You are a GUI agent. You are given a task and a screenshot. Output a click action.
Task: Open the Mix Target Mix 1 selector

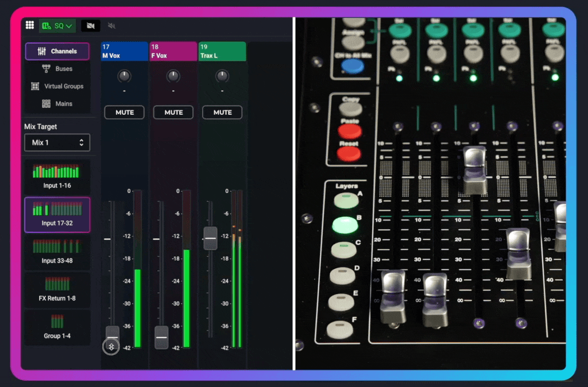[x=57, y=142]
